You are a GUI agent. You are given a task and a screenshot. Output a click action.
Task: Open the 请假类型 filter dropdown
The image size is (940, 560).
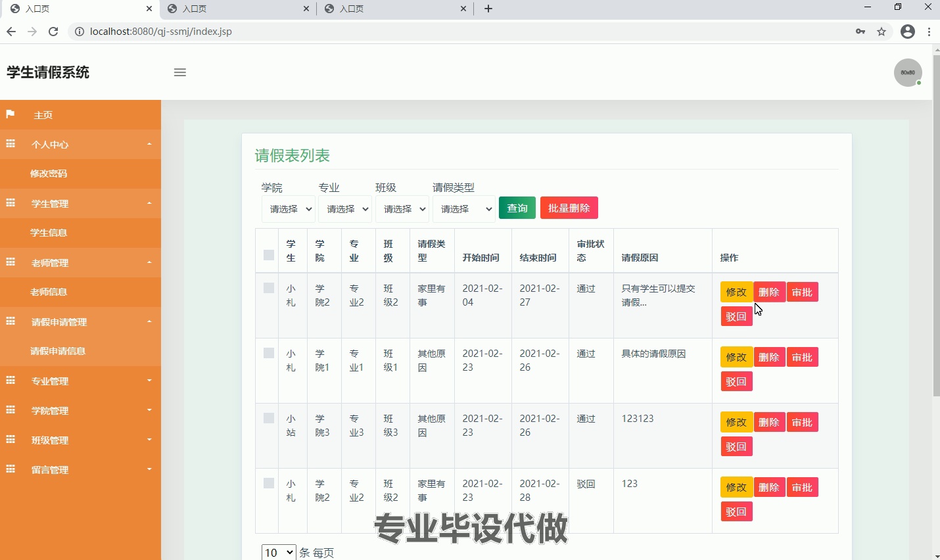tap(464, 209)
